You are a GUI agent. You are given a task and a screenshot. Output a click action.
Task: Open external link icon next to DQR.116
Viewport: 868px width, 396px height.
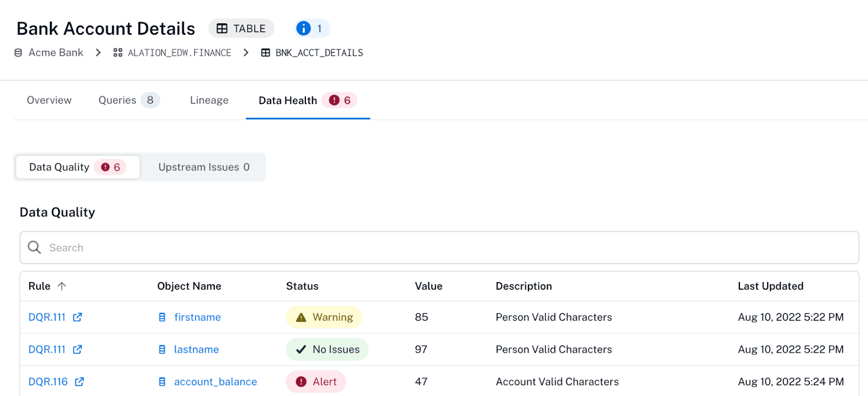coord(80,382)
